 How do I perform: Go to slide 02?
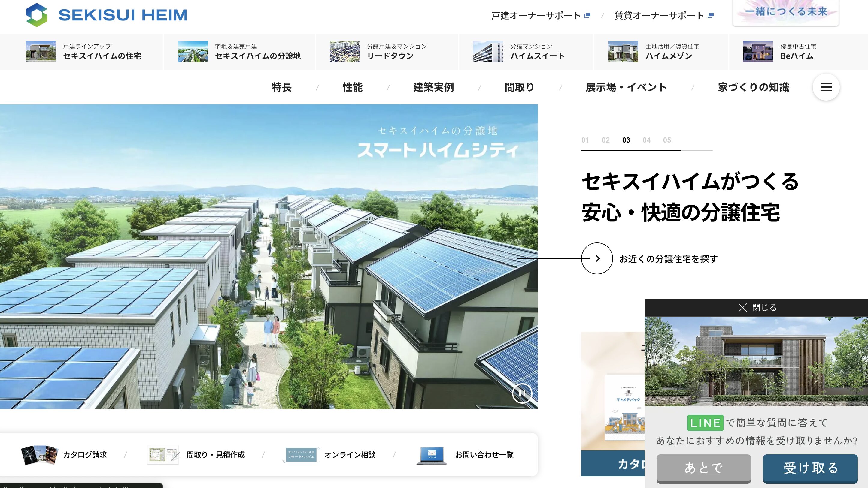click(605, 140)
